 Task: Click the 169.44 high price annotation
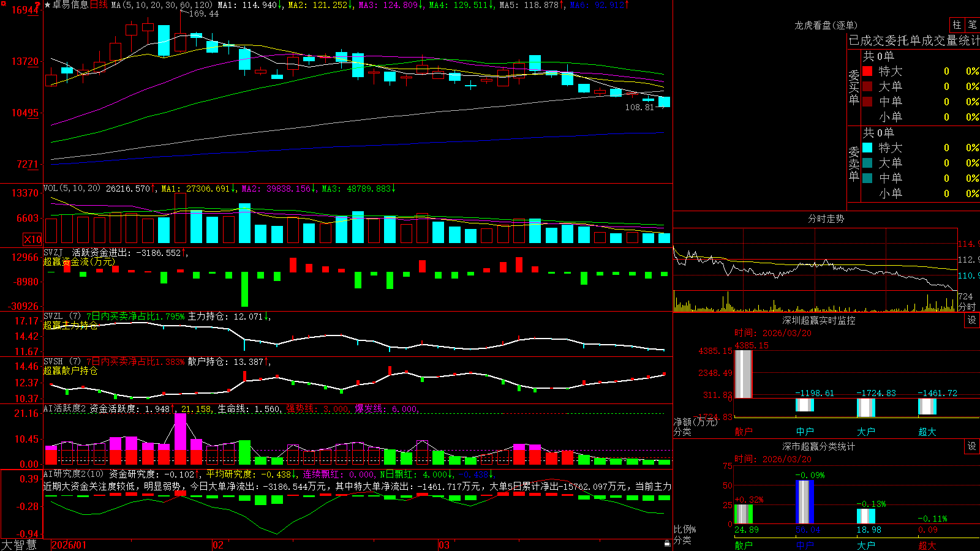coord(204,13)
